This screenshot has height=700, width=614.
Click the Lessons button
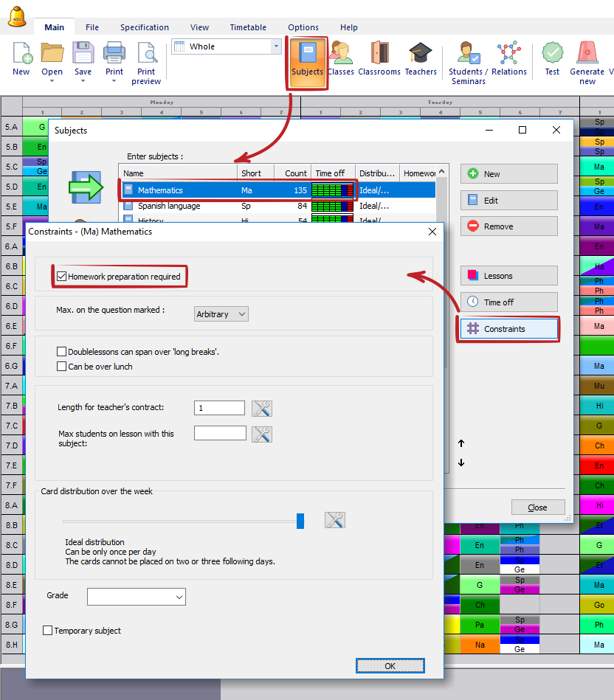[508, 276]
